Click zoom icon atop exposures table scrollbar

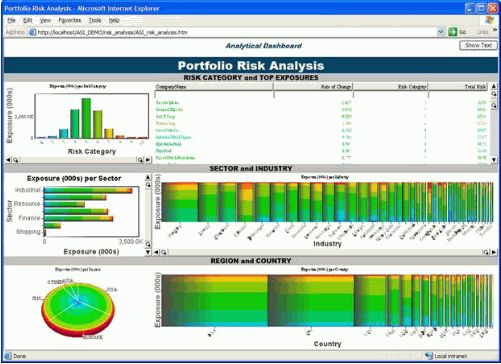[494, 94]
